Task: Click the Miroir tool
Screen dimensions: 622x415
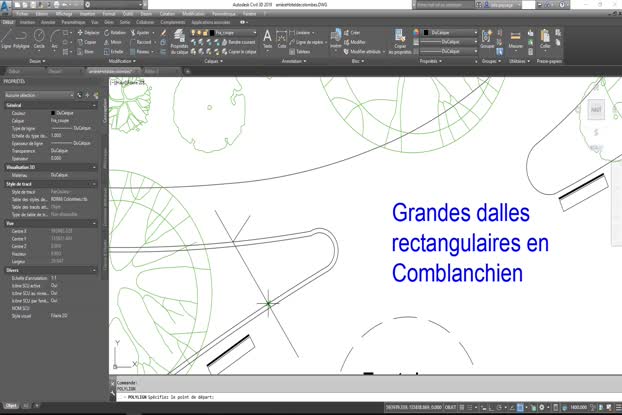Action: pyautogui.click(x=113, y=42)
